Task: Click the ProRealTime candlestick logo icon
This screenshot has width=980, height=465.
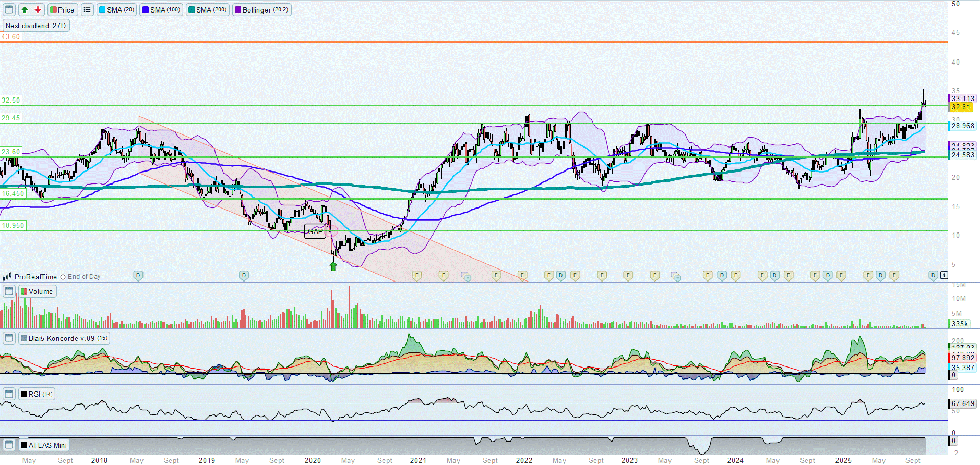Action: tap(7, 277)
